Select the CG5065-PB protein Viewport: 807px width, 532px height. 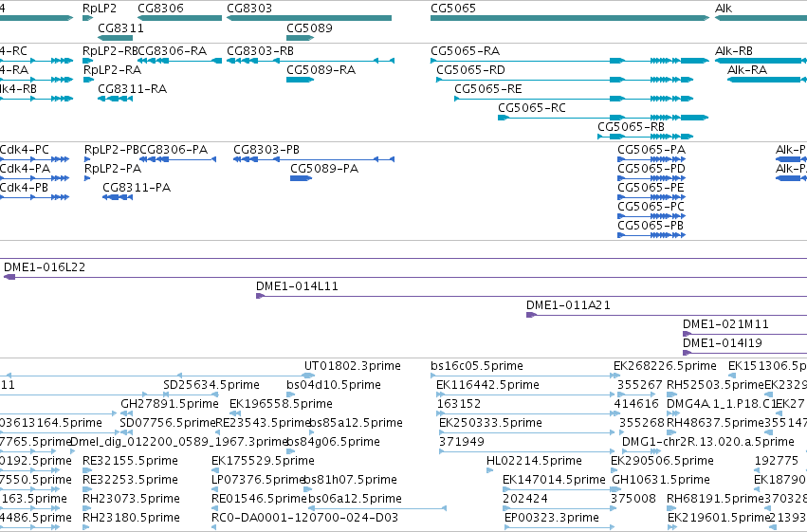coord(651,235)
